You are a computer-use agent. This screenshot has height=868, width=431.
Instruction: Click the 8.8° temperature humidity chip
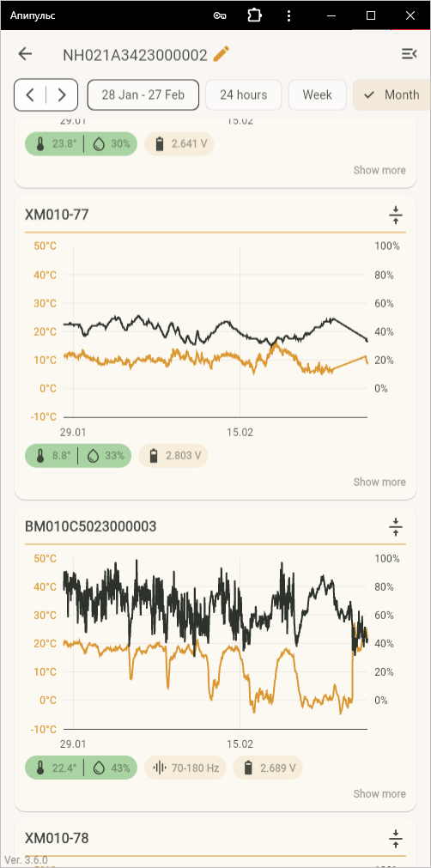coord(78,456)
